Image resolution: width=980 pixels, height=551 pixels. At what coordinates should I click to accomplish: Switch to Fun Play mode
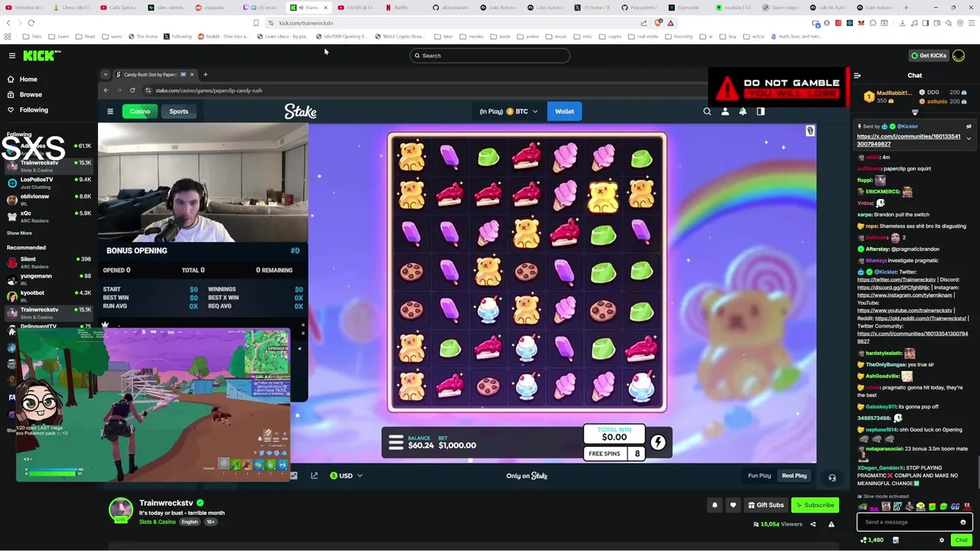click(x=759, y=476)
